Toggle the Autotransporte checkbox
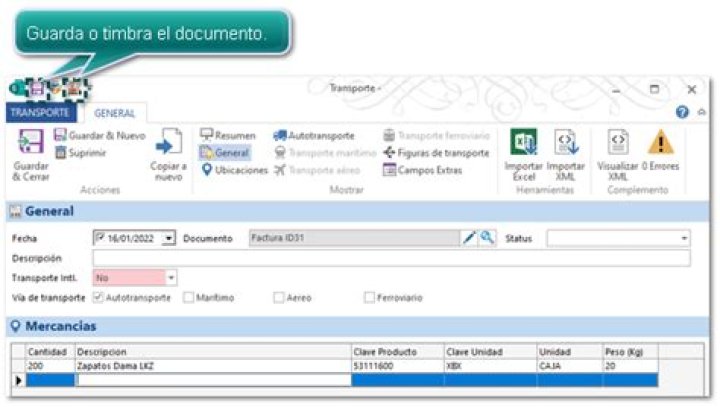Viewport: 720px width, 407px height. coord(98,297)
